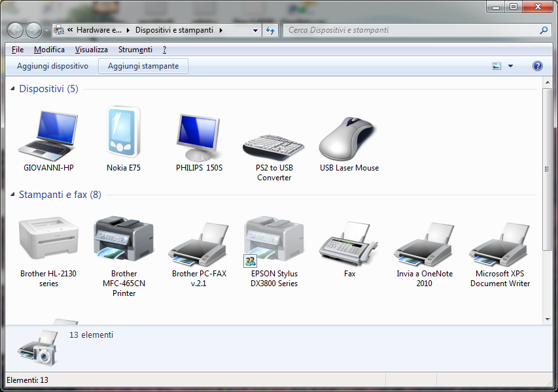
Task: Select the Fax device
Action: coord(349,242)
